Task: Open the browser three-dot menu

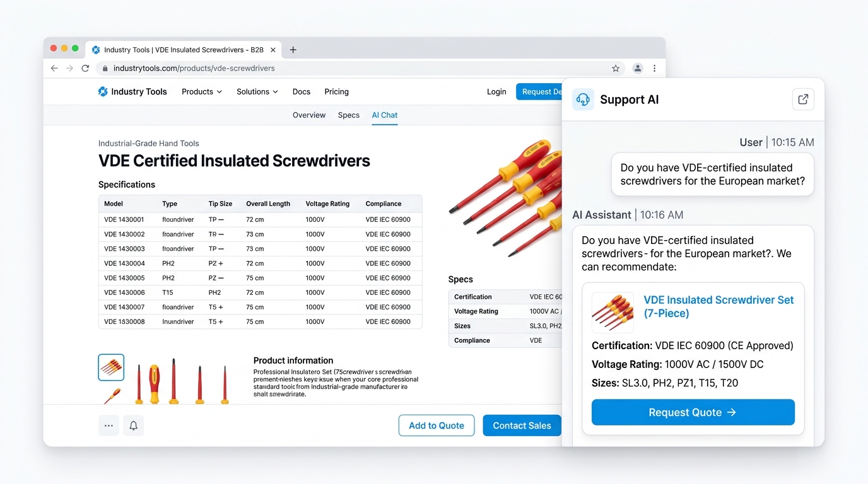Action: click(x=655, y=68)
